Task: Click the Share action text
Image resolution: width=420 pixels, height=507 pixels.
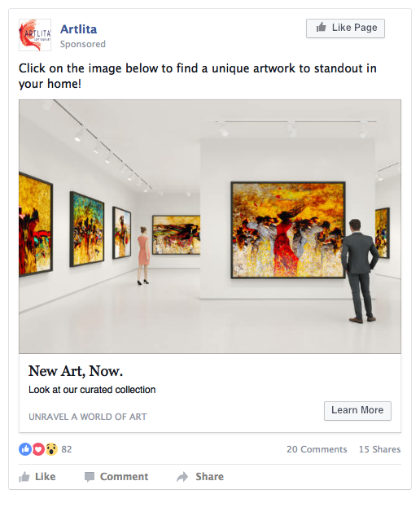Action: (209, 477)
